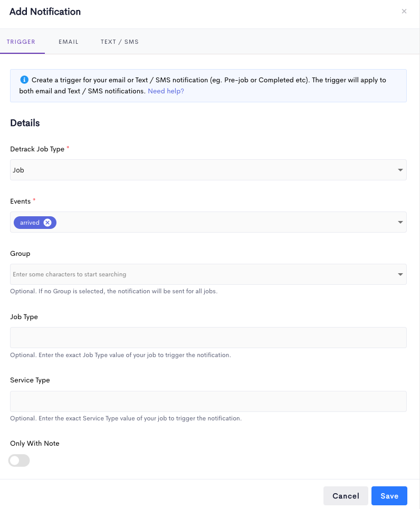Open the Events dropdown arrow
The image size is (420, 509).
tap(400, 223)
